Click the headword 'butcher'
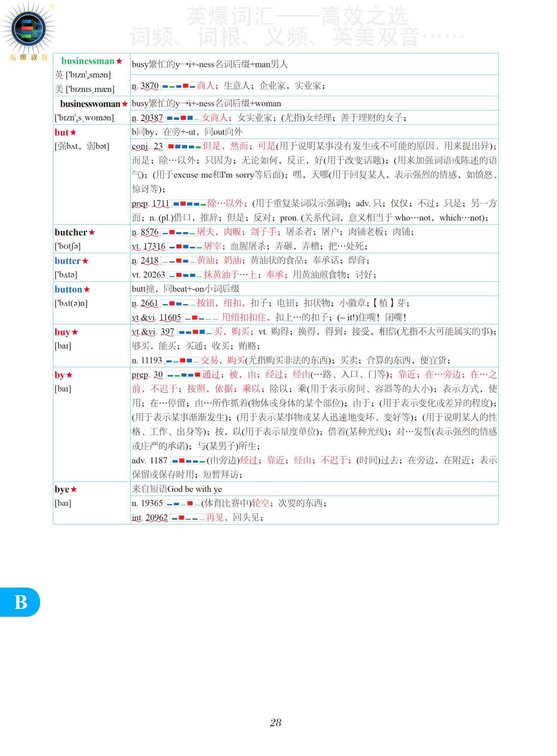Viewport: 557px width, 756px height. tap(71, 232)
